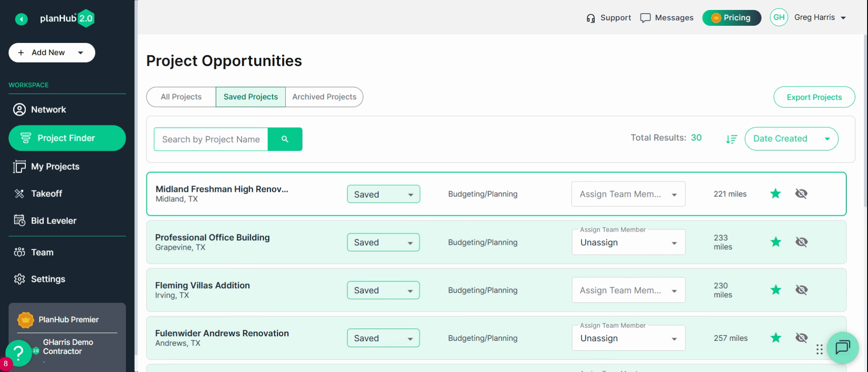
Task: Unsave Midland Freshman High star
Action: click(775, 194)
